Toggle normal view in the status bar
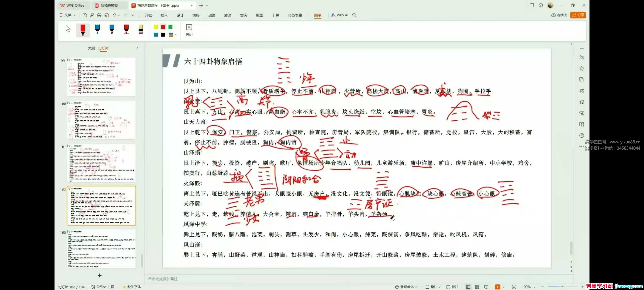Screen dimensions: 644x290 pyautogui.click(x=468, y=287)
